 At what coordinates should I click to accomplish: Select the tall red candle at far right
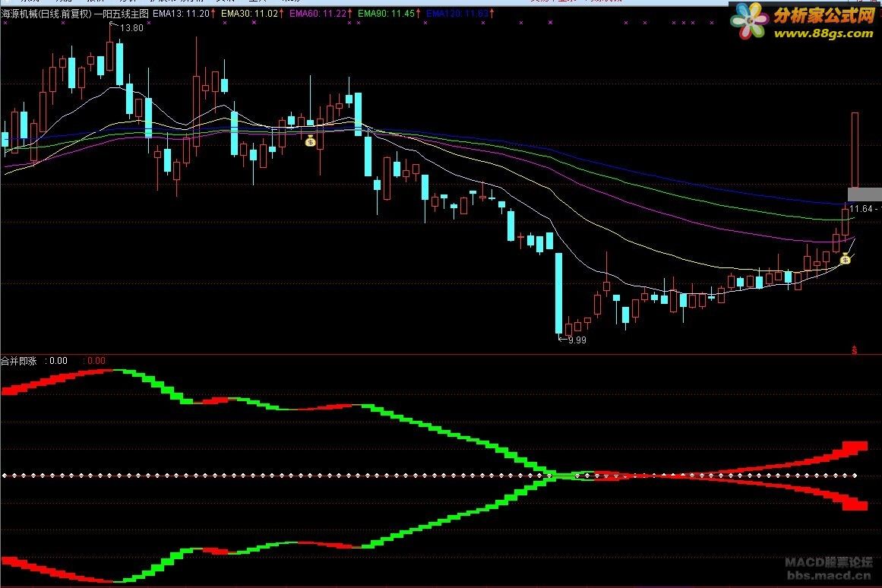[855, 149]
